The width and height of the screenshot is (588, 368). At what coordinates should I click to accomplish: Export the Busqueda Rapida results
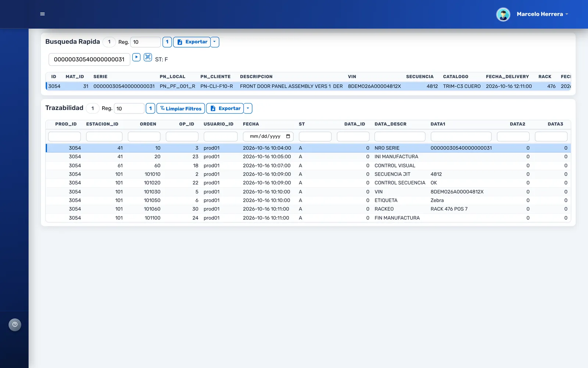[192, 42]
